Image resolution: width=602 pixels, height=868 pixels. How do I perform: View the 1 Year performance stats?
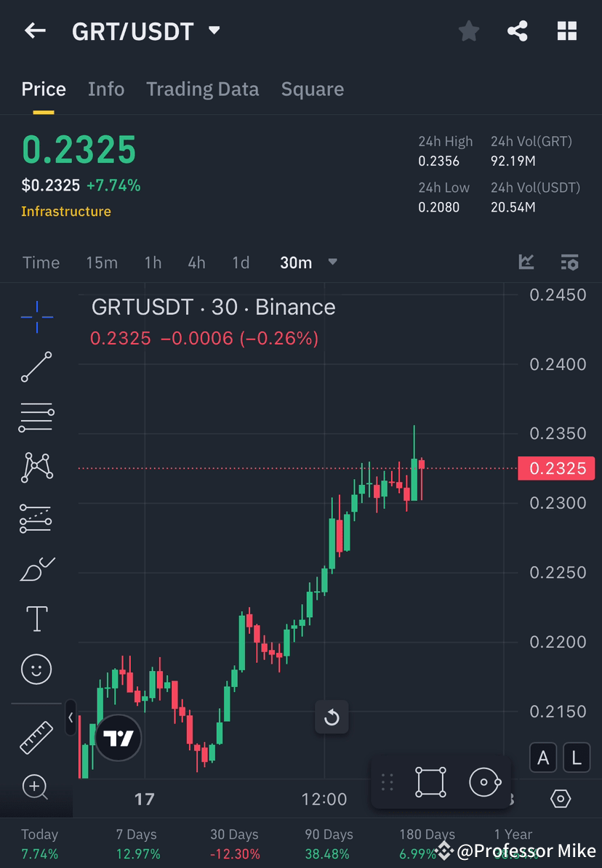coord(513,842)
